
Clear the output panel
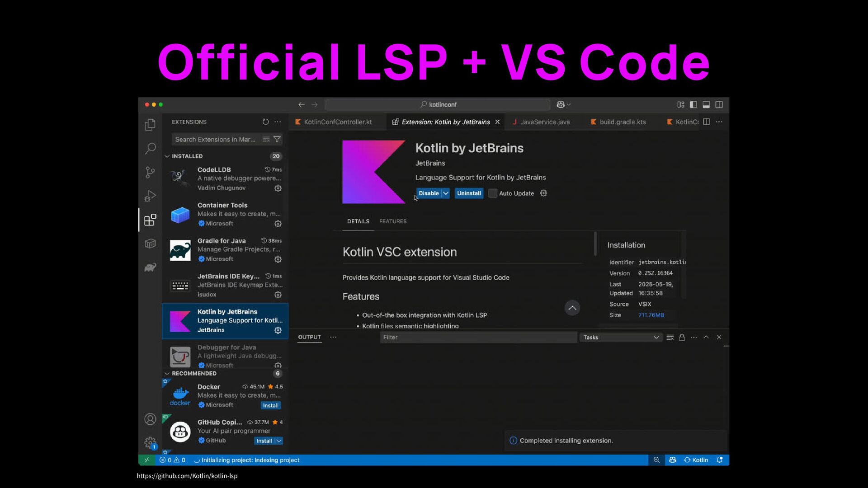[x=670, y=338]
